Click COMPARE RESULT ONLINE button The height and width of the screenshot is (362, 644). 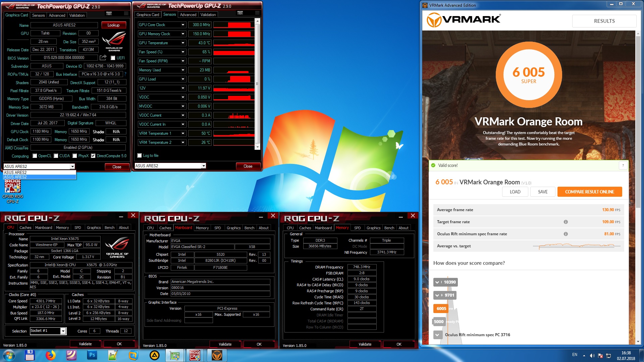[589, 192]
